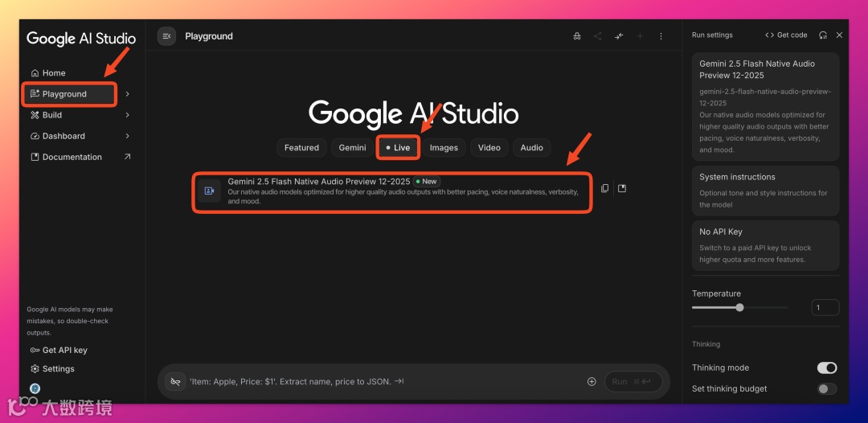Adjust the Temperature slider
This screenshot has height=423, width=868.
click(739, 308)
